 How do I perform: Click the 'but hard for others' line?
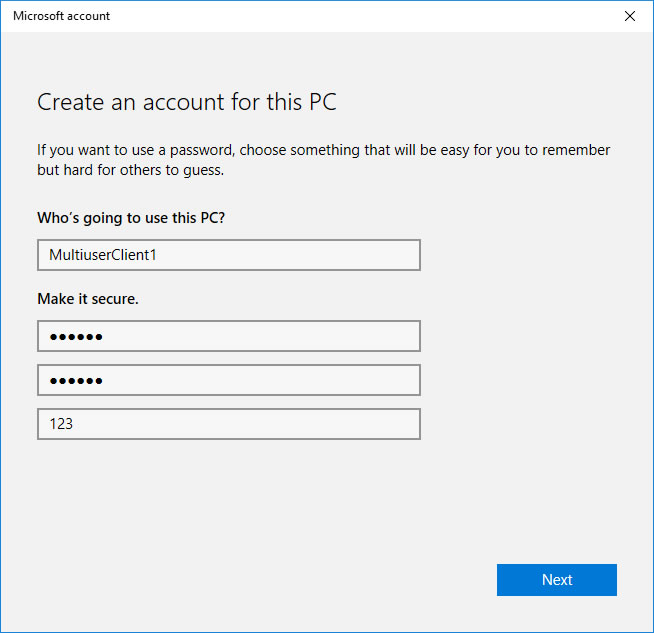pos(130,170)
